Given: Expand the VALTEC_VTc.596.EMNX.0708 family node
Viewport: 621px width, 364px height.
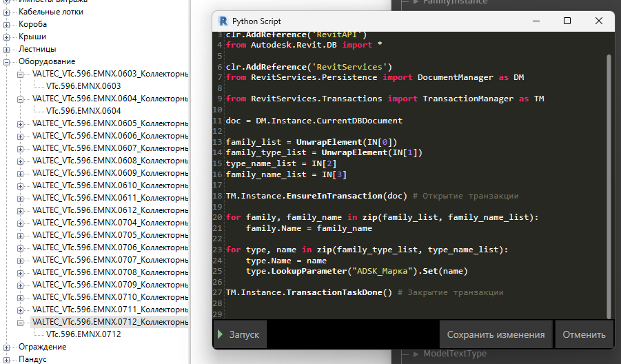Looking at the screenshot, I should [x=20, y=273].
